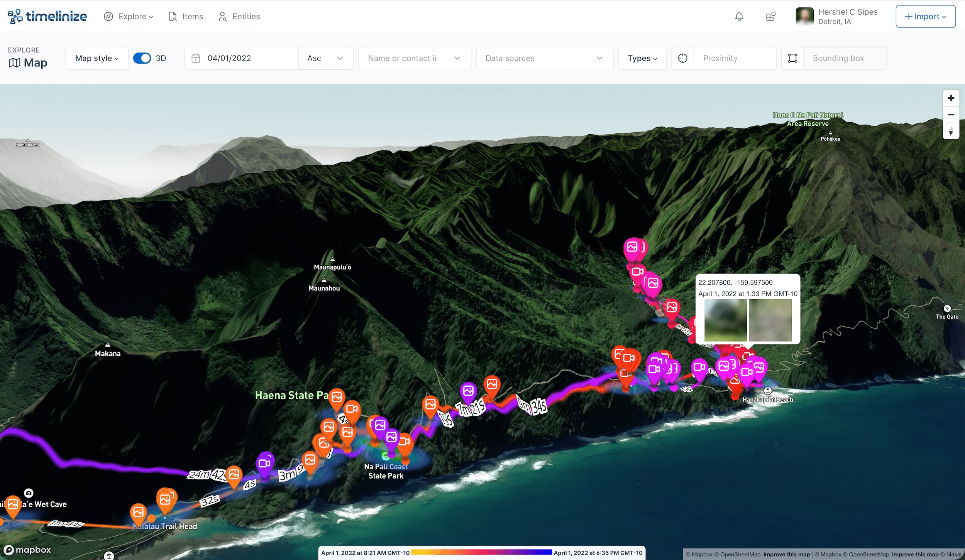Open the Data sources dropdown
965x560 pixels.
tap(544, 58)
